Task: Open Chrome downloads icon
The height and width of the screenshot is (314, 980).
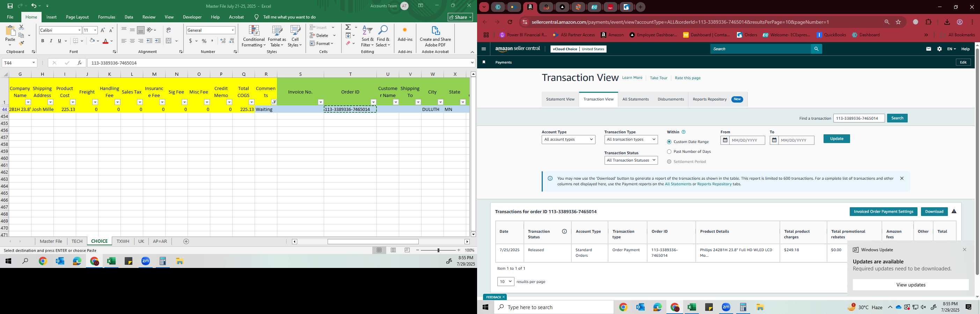Action: click(x=947, y=22)
